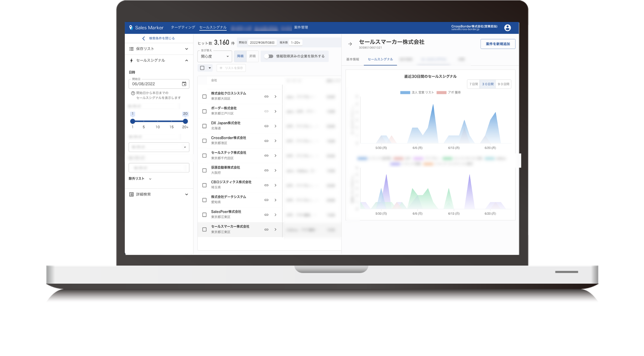Click link icon for 株式会社クロスシステム
Image resolution: width=644 pixels, height=356 pixels.
266,96
